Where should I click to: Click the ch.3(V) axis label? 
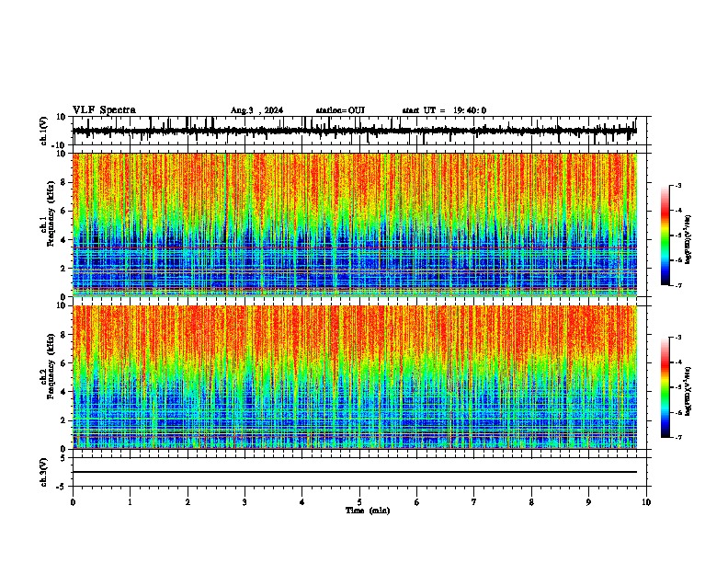(x=44, y=472)
